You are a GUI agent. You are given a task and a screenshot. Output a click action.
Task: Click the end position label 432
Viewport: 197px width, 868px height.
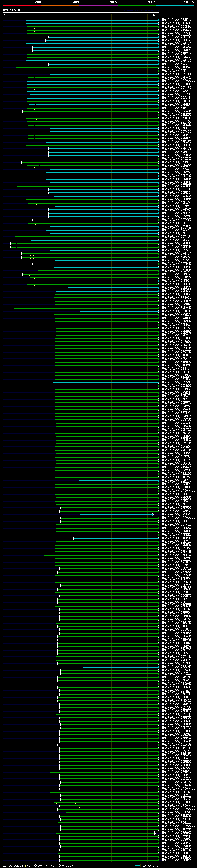[x=155, y=15]
